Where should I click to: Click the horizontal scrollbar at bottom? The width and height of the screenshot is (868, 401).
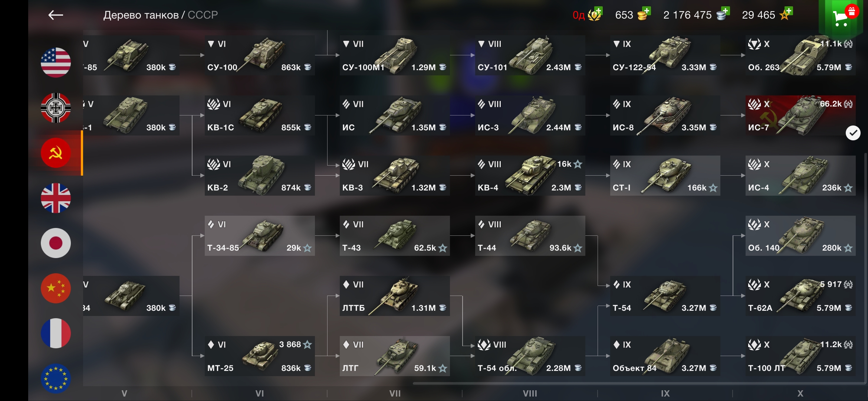pyautogui.click(x=639, y=383)
